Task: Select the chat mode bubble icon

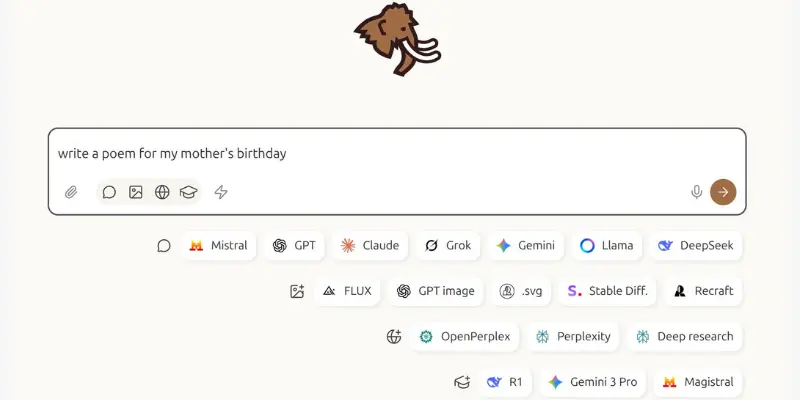Action: [x=109, y=192]
